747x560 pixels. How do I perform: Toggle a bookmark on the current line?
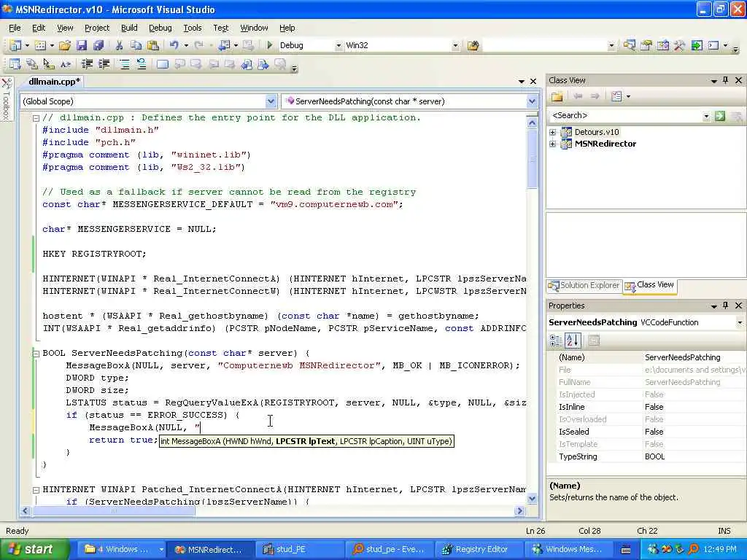(162, 64)
